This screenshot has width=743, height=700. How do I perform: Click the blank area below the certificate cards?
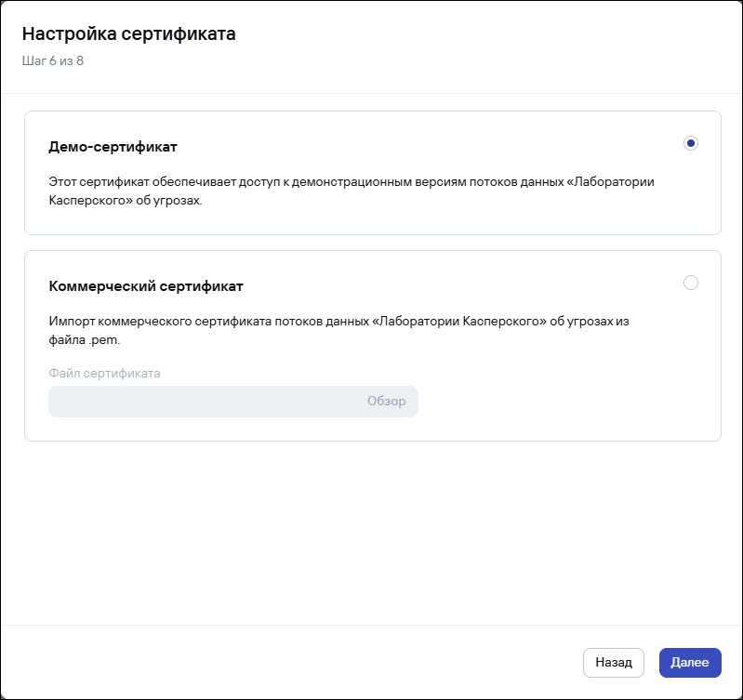pyautogui.click(x=372, y=530)
